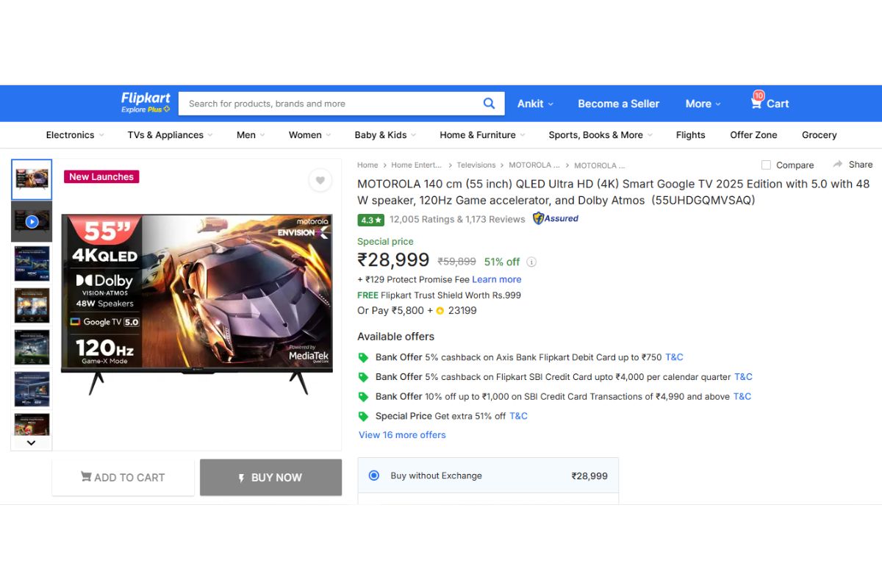This screenshot has height=588, width=882.
Task: Click the first product thumbnail in the sidebar
Action: pyautogui.click(x=32, y=179)
